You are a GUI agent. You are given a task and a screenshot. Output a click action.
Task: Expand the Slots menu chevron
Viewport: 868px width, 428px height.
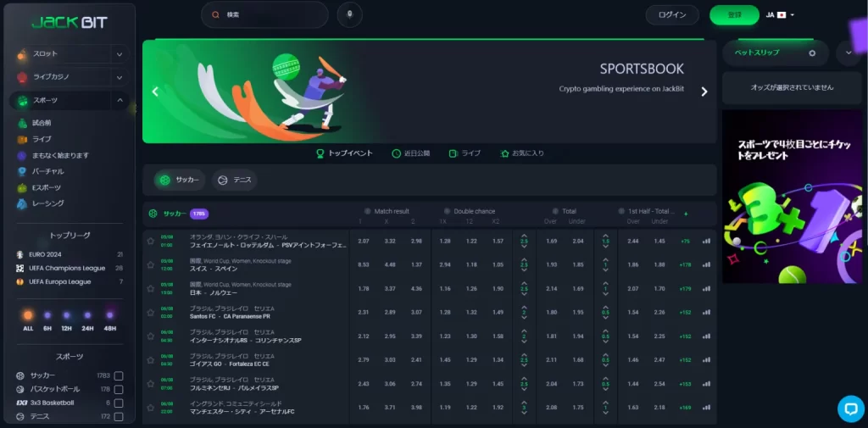tap(119, 54)
